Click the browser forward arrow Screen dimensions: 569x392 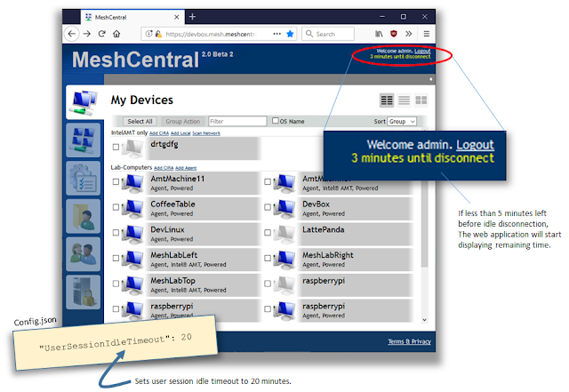[87, 34]
